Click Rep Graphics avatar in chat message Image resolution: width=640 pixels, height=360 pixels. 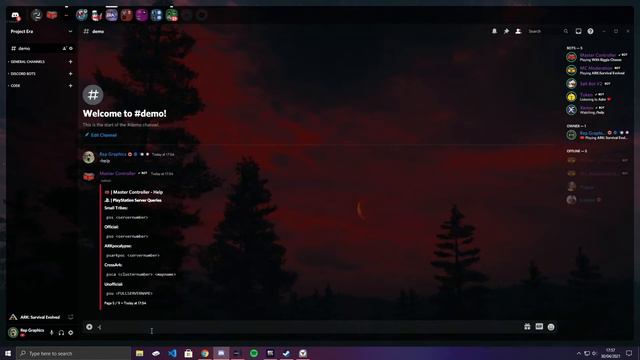[89, 157]
